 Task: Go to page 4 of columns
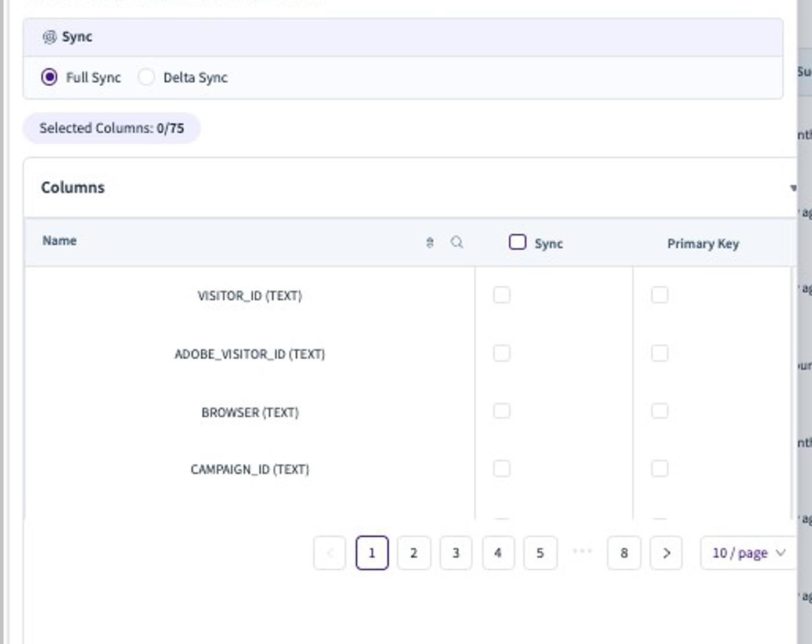pyautogui.click(x=498, y=553)
